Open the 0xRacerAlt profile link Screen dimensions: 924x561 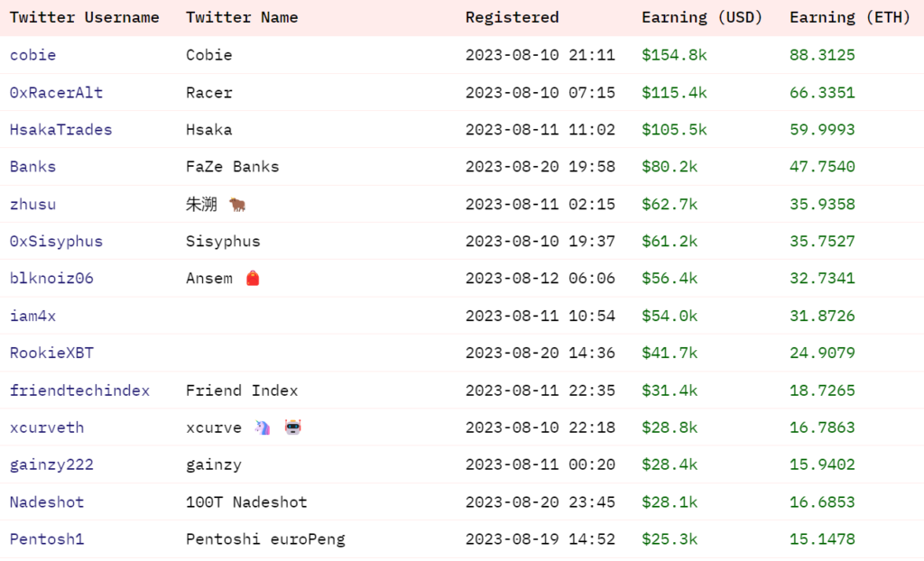[x=56, y=93]
